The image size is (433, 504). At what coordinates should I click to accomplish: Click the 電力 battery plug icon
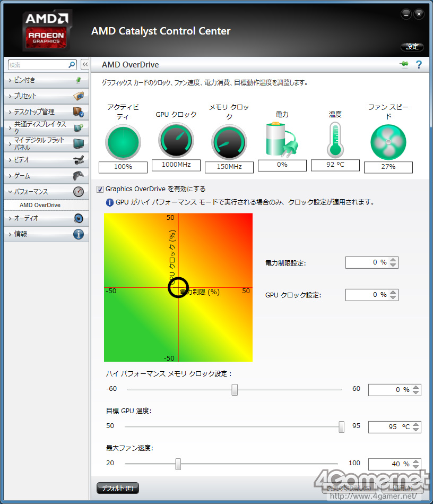pos(282,140)
